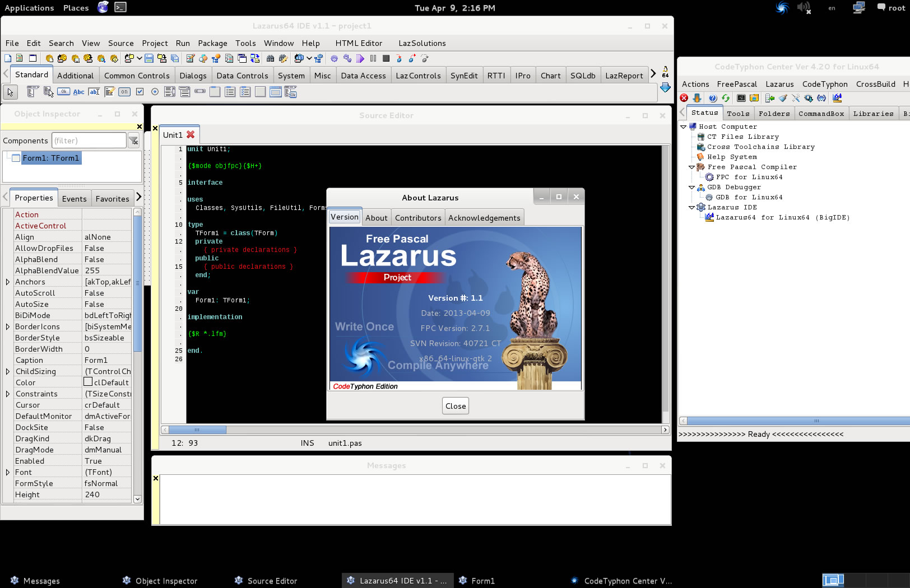The image size is (910, 588).
Task: Expand the BorderIcons property
Action: click(x=8, y=326)
